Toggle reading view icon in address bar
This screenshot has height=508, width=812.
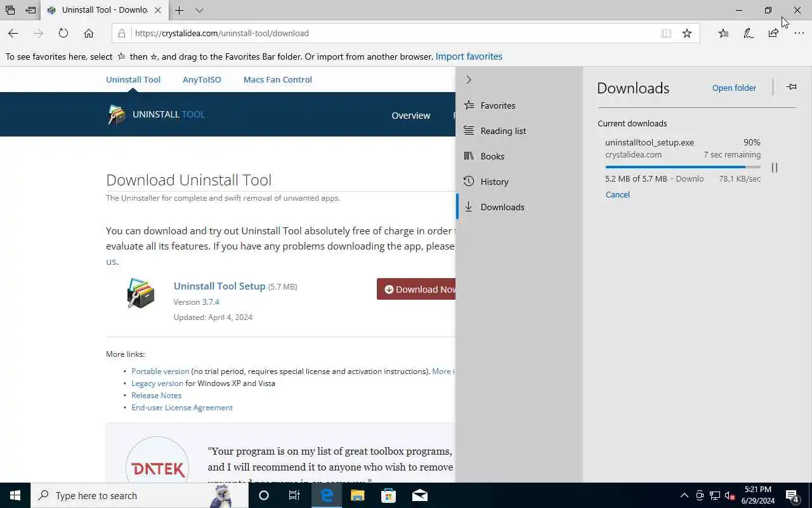coord(666,33)
